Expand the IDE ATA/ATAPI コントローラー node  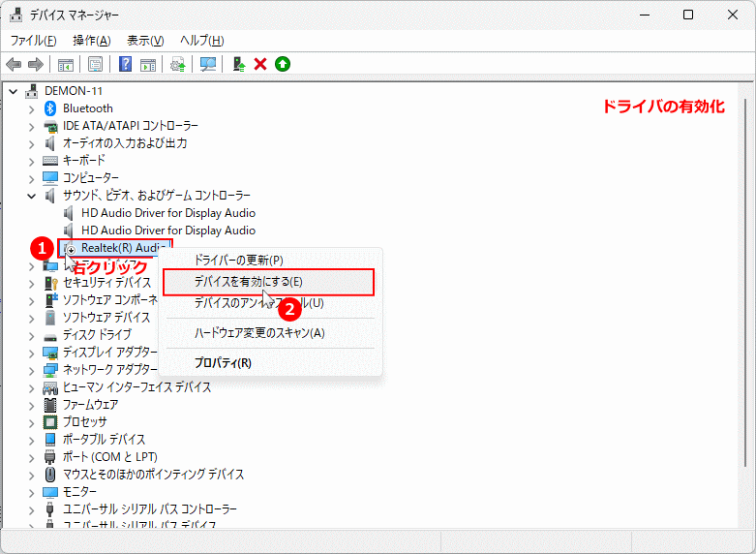pos(31,127)
